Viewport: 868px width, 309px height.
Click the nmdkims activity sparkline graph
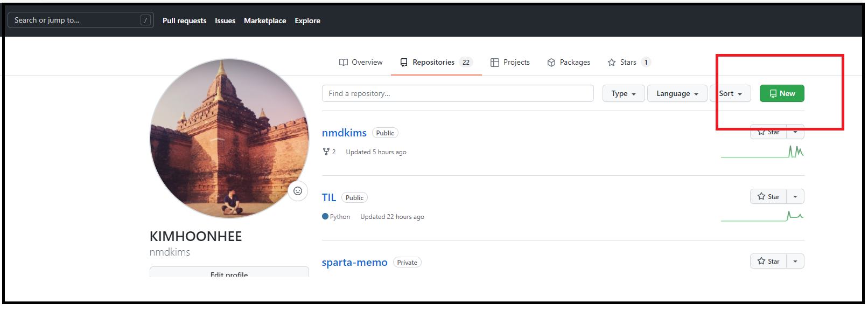tap(762, 152)
